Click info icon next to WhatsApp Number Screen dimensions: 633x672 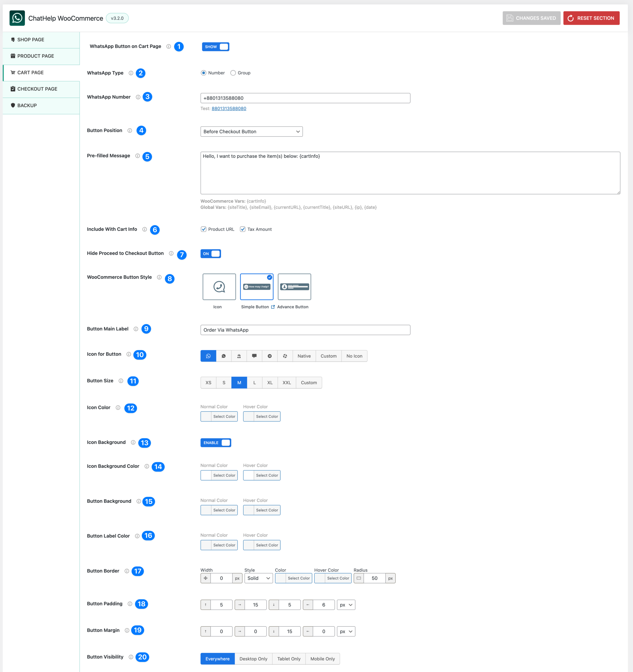point(138,97)
